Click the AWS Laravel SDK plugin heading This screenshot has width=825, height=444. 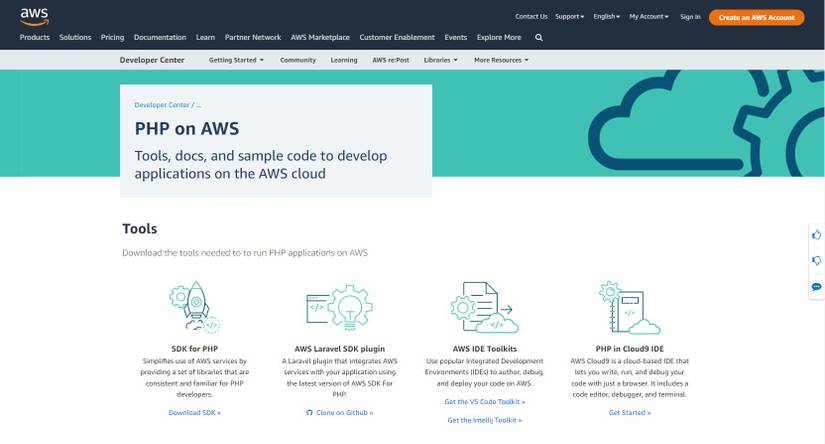(339, 349)
